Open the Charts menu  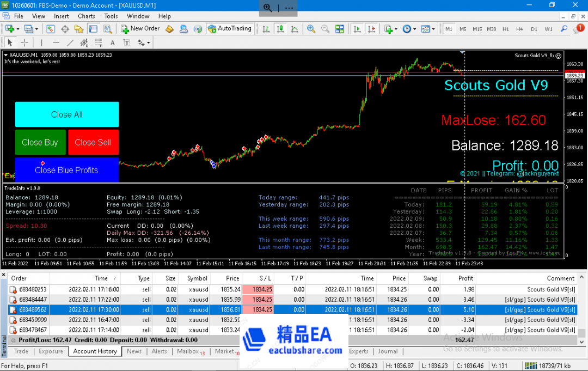[x=86, y=16]
